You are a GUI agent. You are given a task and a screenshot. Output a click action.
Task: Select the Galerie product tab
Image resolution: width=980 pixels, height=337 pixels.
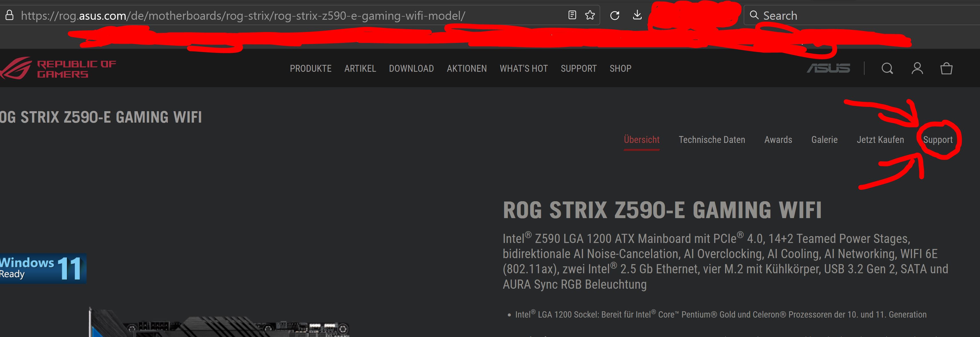(824, 139)
